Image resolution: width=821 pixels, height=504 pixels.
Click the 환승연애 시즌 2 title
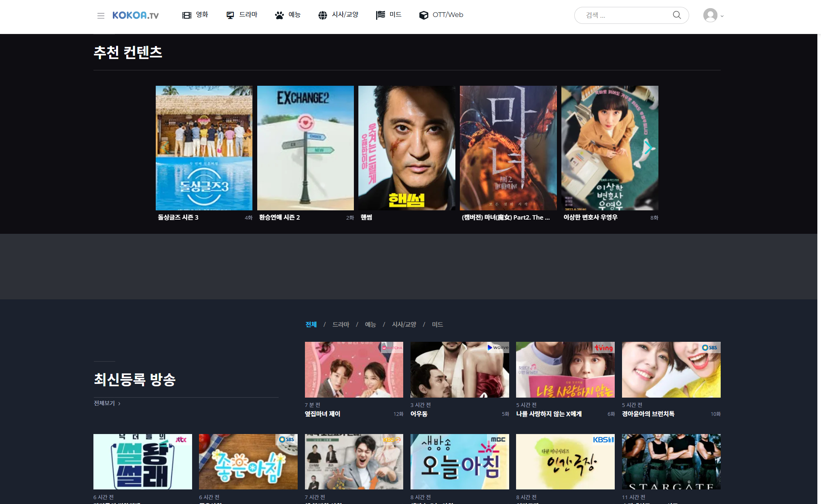pos(279,217)
